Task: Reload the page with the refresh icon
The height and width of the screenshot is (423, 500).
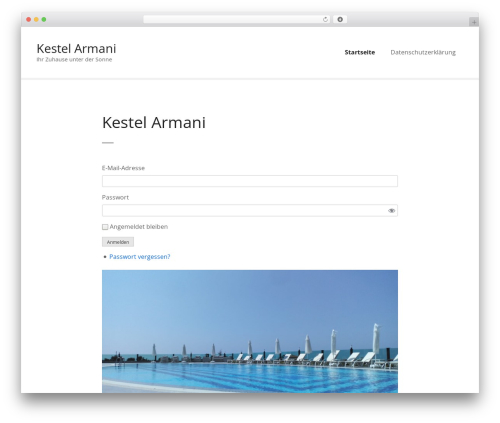Action: tap(325, 19)
